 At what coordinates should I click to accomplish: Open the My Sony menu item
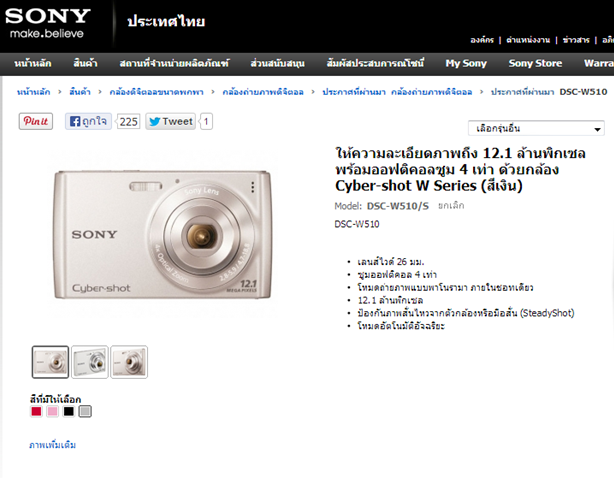[x=466, y=63]
